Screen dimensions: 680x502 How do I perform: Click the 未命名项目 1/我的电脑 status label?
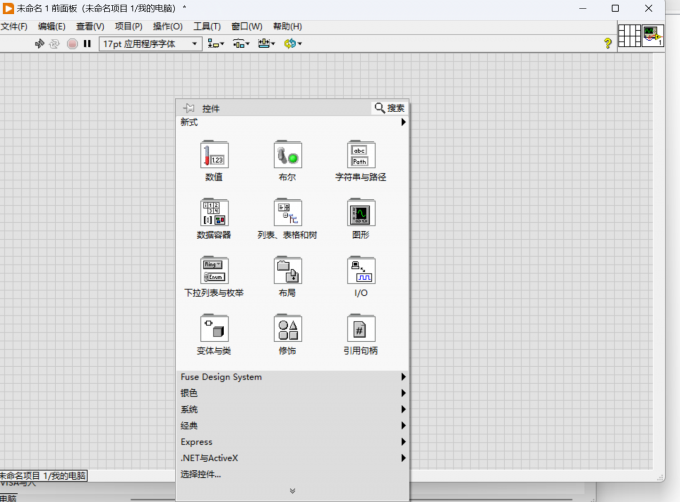(x=43, y=476)
